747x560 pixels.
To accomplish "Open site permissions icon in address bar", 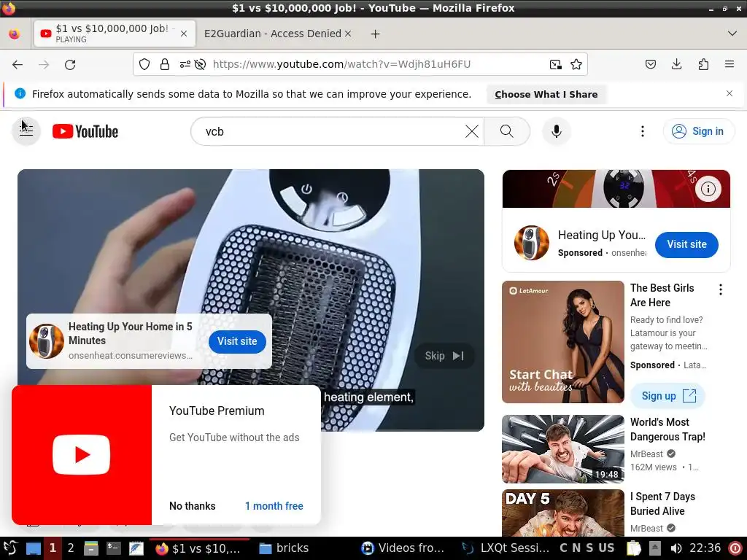I will click(x=185, y=64).
